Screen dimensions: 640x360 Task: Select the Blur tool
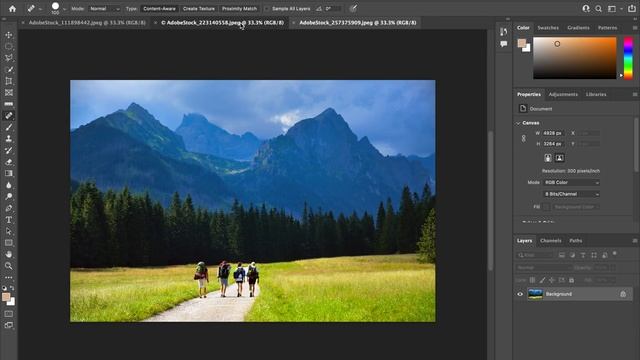point(9,185)
